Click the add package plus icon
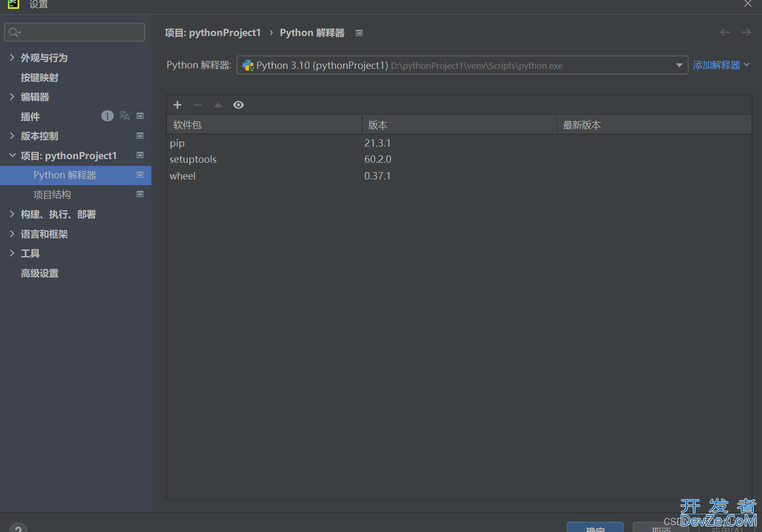 (177, 105)
